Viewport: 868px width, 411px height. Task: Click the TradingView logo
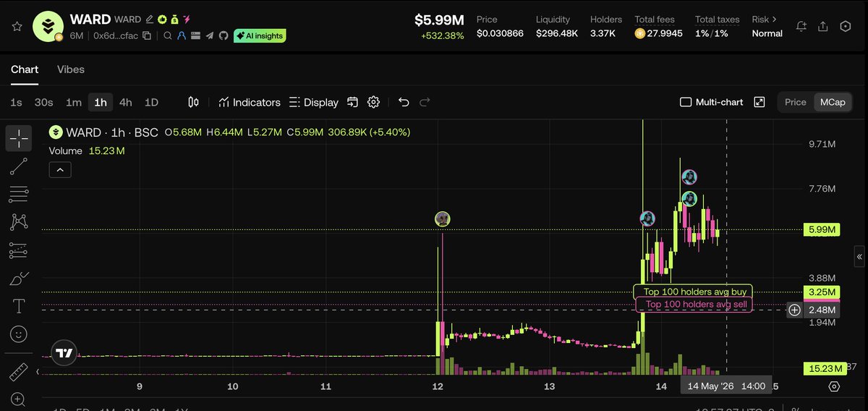(64, 353)
